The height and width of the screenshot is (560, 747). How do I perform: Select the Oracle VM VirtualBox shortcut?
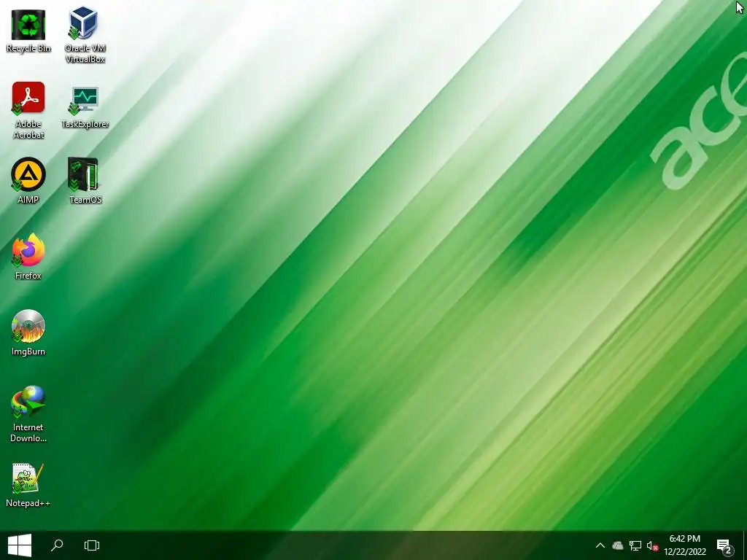85,35
